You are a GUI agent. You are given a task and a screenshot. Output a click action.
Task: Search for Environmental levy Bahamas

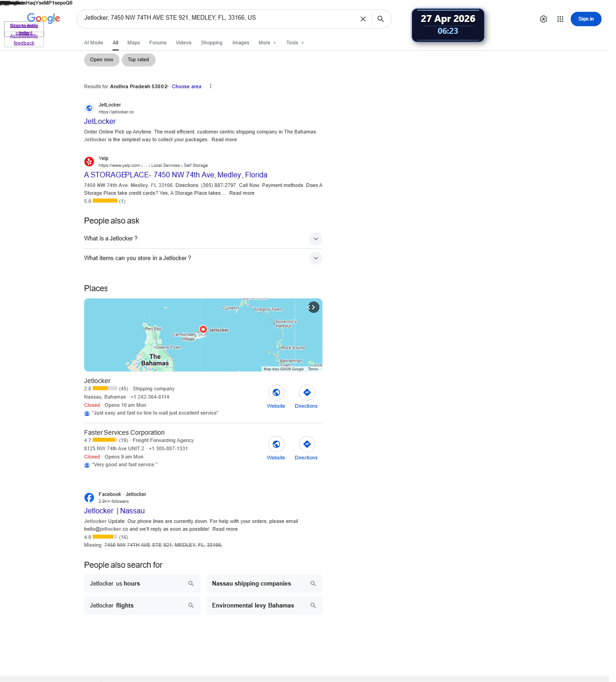click(x=264, y=606)
